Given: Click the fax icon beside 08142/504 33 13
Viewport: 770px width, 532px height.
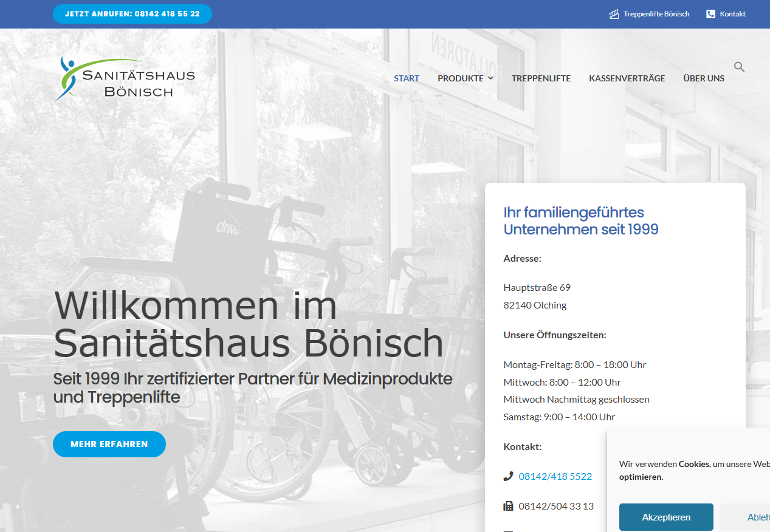Looking at the screenshot, I should (x=508, y=506).
